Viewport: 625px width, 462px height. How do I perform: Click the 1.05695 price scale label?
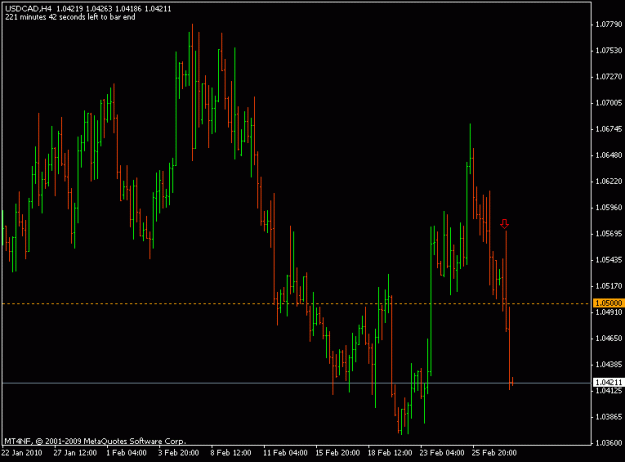[x=609, y=234]
